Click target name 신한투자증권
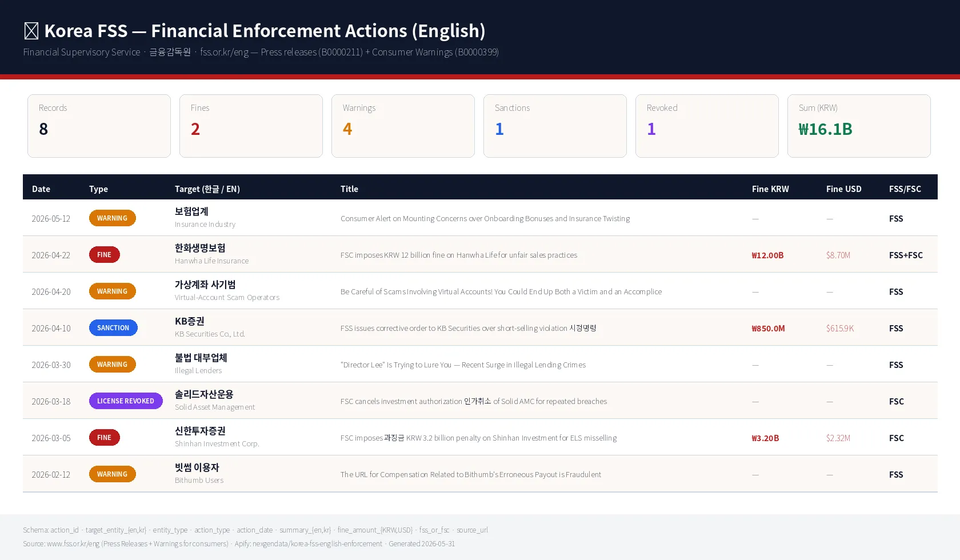The height and width of the screenshot is (560, 960). point(200,431)
